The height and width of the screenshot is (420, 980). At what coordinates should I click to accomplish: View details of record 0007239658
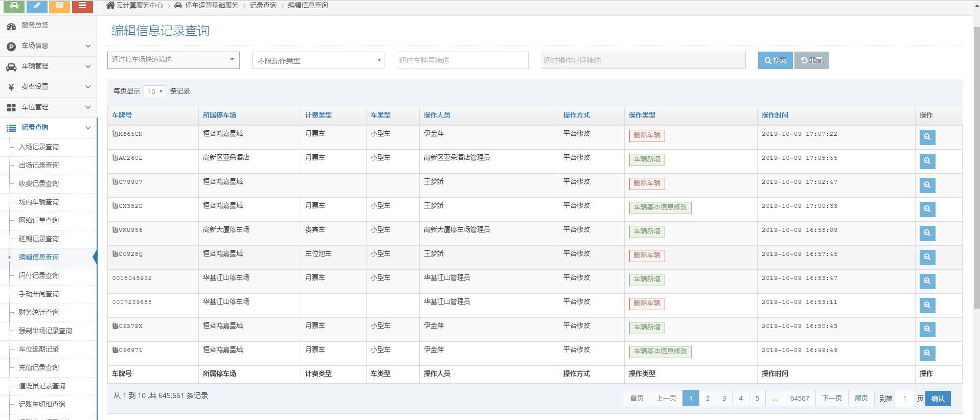tap(927, 305)
